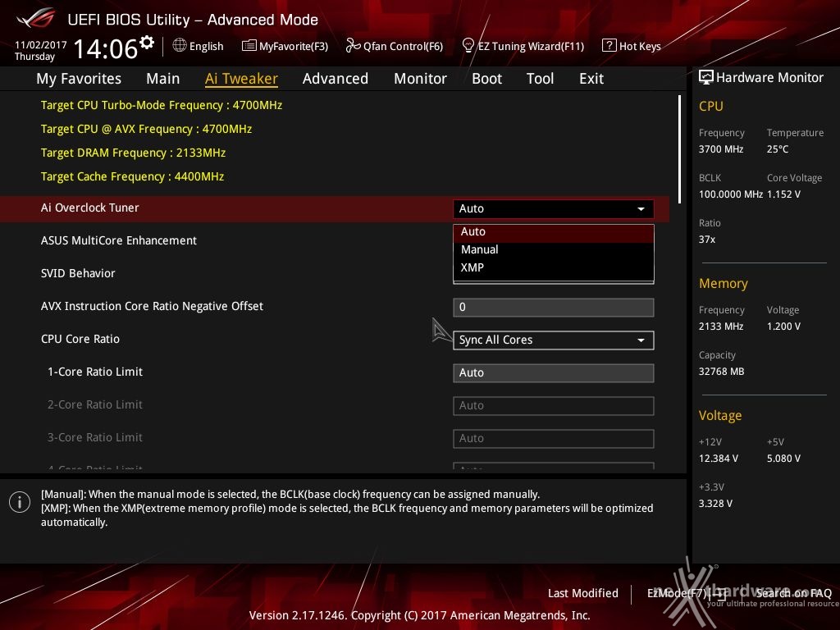Select ASUS MultiCore Enhancement row

[119, 240]
